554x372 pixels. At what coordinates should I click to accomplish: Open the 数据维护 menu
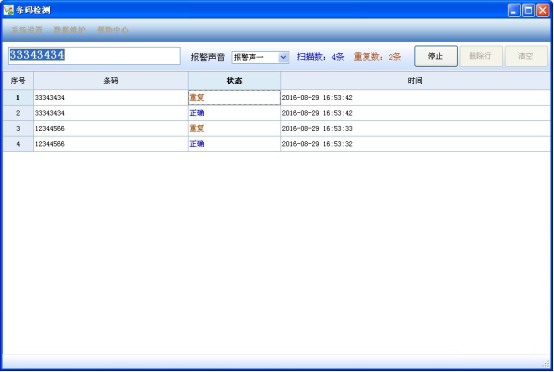coord(70,30)
